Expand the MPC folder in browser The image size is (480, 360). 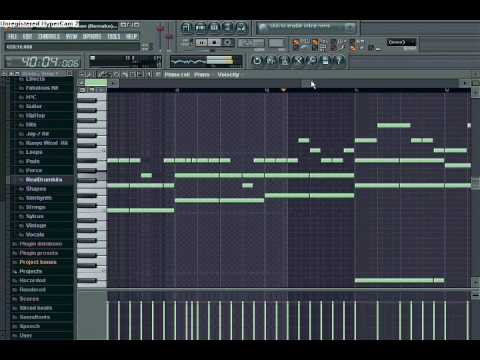click(31, 97)
